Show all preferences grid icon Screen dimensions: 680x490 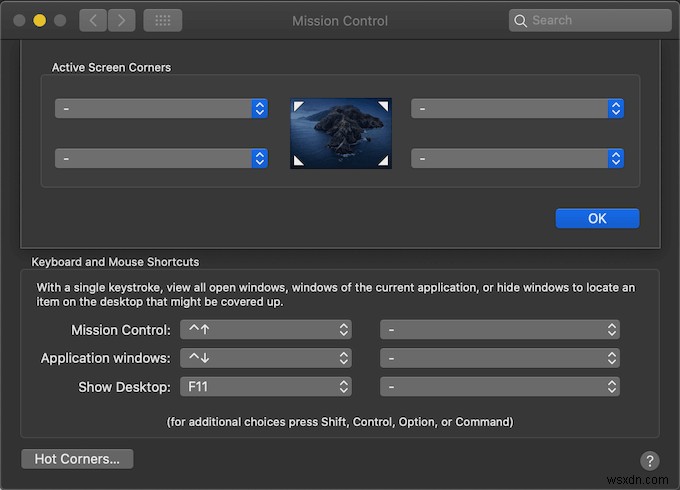point(163,20)
